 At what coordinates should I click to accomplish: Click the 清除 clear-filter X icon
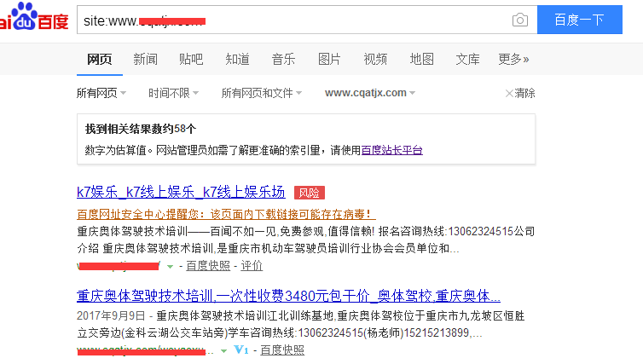tap(510, 93)
